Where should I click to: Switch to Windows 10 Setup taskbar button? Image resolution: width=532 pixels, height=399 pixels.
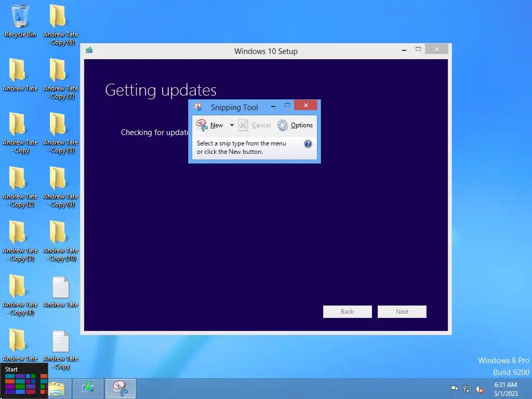coord(88,389)
